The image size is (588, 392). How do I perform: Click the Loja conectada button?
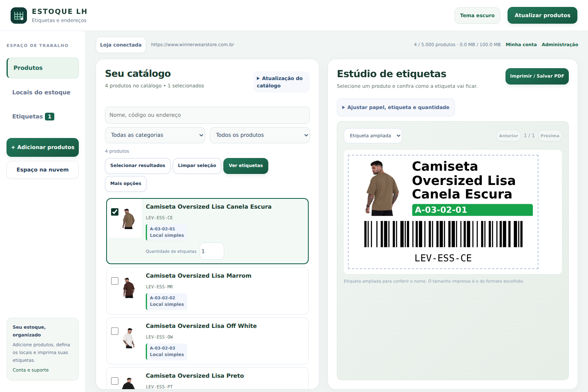point(121,45)
